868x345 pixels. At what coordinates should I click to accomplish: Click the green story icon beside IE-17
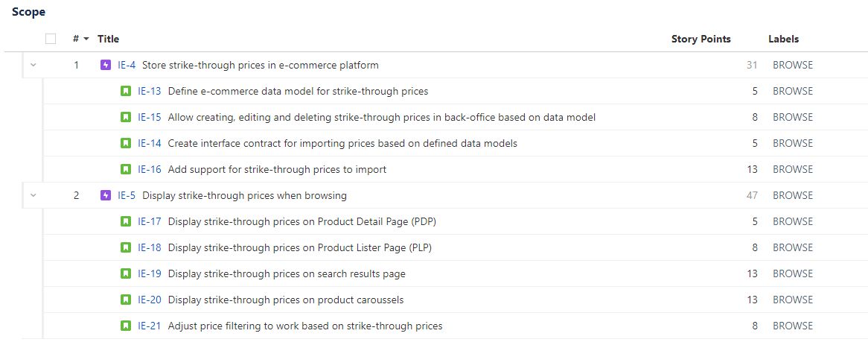(126, 221)
